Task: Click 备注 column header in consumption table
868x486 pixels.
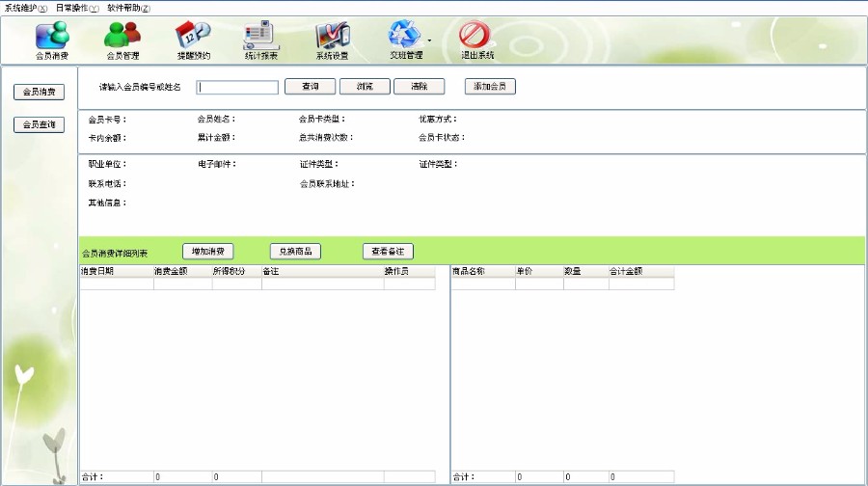Action: (x=323, y=271)
